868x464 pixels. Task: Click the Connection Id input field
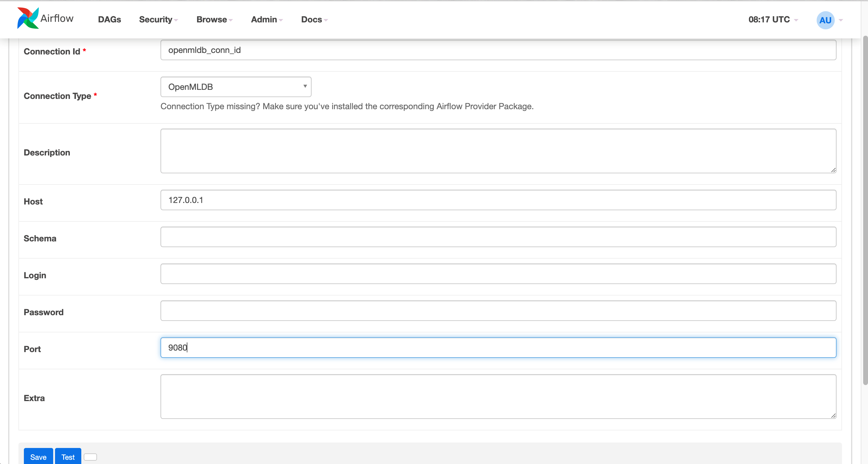[498, 50]
